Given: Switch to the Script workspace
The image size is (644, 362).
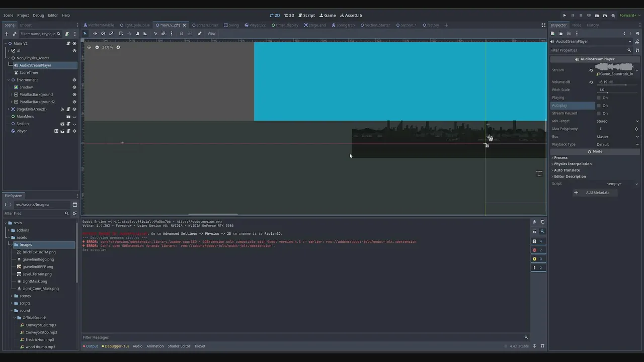Looking at the screenshot, I should [x=306, y=15].
